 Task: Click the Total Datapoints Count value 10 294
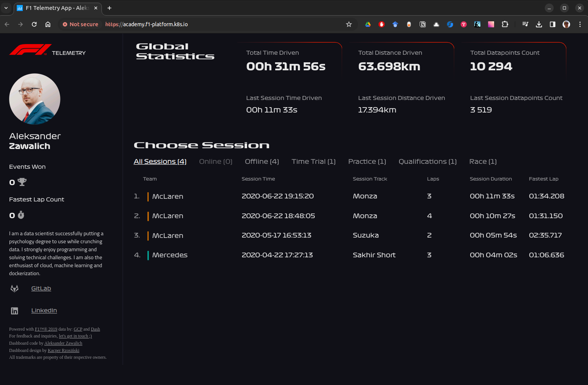491,67
